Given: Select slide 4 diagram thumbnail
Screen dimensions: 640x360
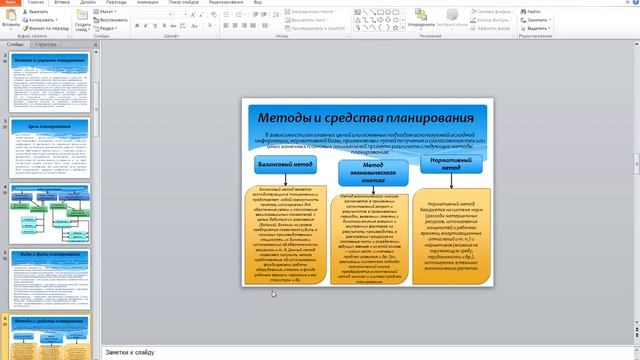Looking at the screenshot, I should click(x=49, y=214).
